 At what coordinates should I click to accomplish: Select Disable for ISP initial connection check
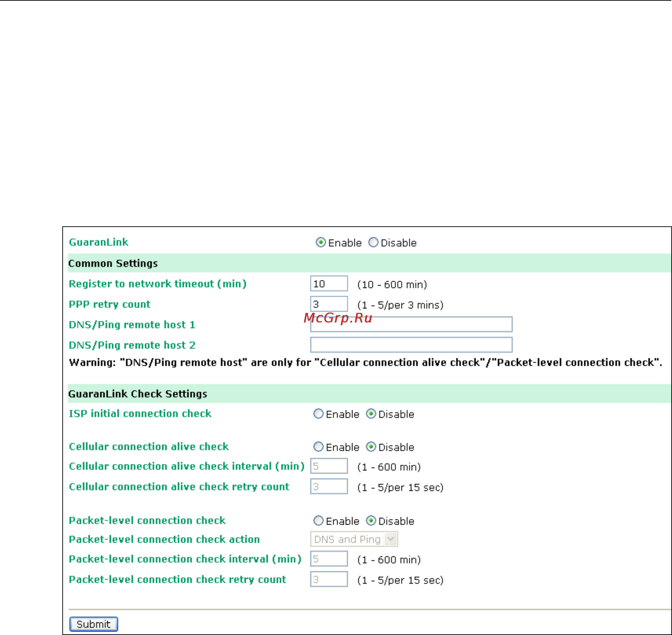tap(371, 414)
